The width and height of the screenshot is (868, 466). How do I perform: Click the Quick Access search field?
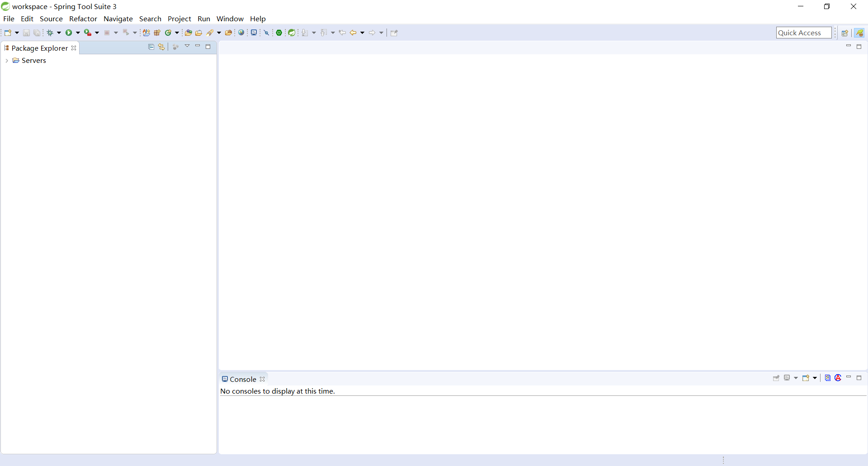pyautogui.click(x=804, y=33)
